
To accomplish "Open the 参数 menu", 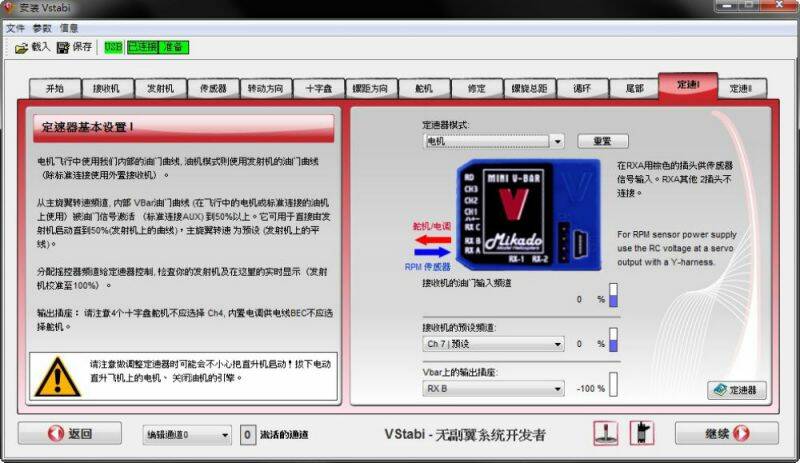I will pyautogui.click(x=42, y=28).
